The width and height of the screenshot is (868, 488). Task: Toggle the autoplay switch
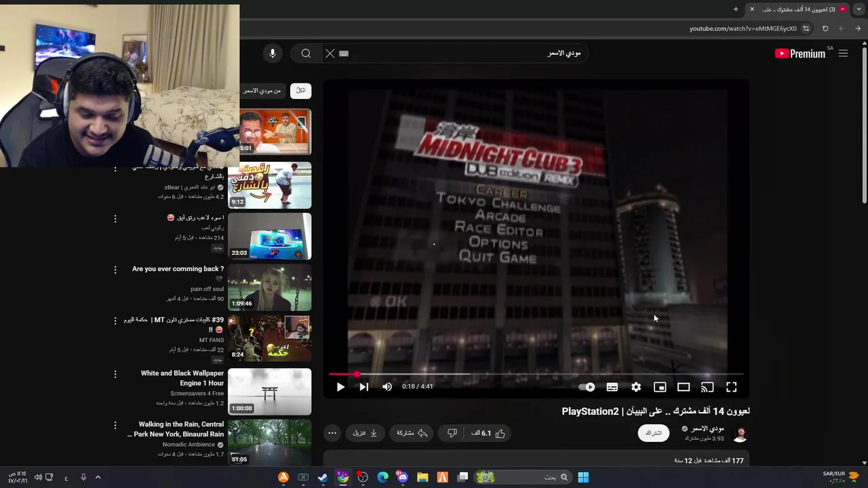[x=587, y=387]
